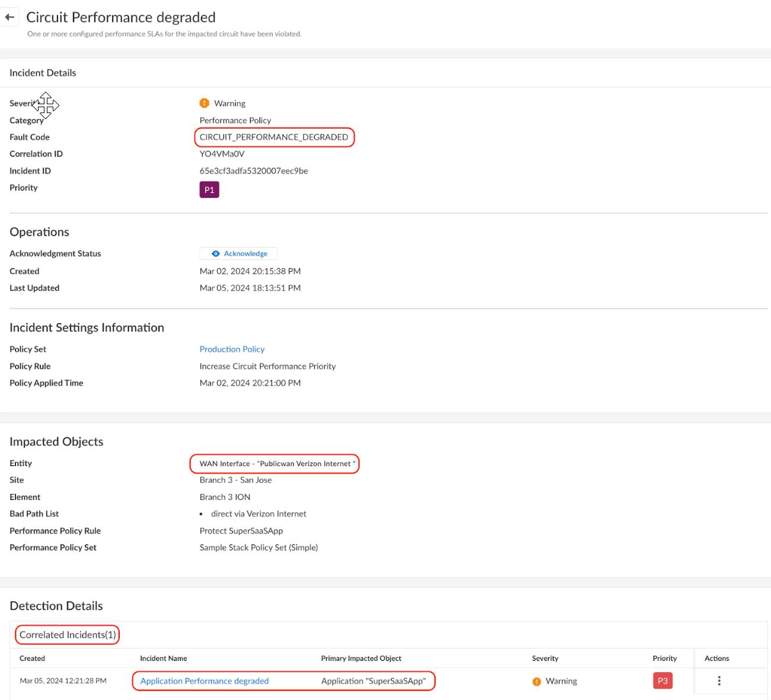Viewport: 771px width, 700px height.
Task: Click the orange Warning icon beside Severity
Action: coord(204,103)
